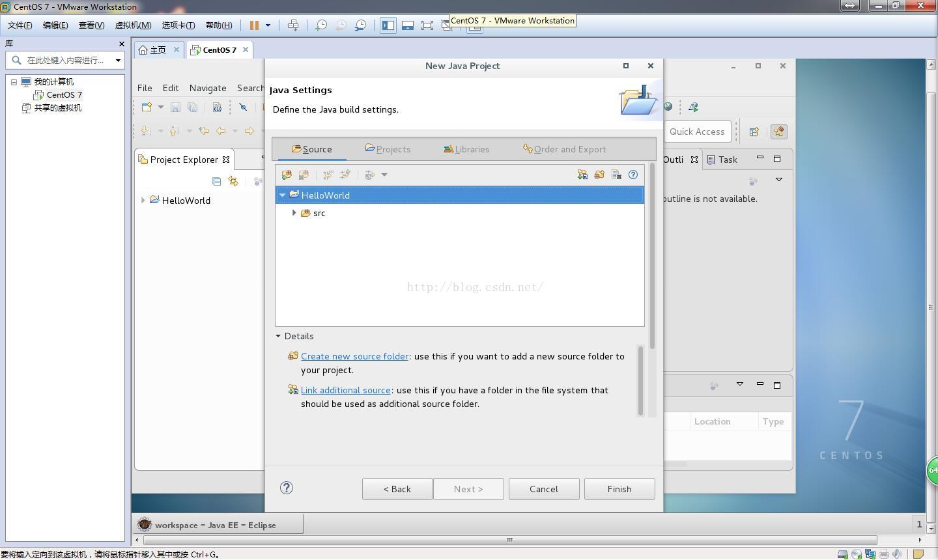938x560 pixels.
Task: Switch to the 主页 tab in VMware
Action: coord(158,50)
